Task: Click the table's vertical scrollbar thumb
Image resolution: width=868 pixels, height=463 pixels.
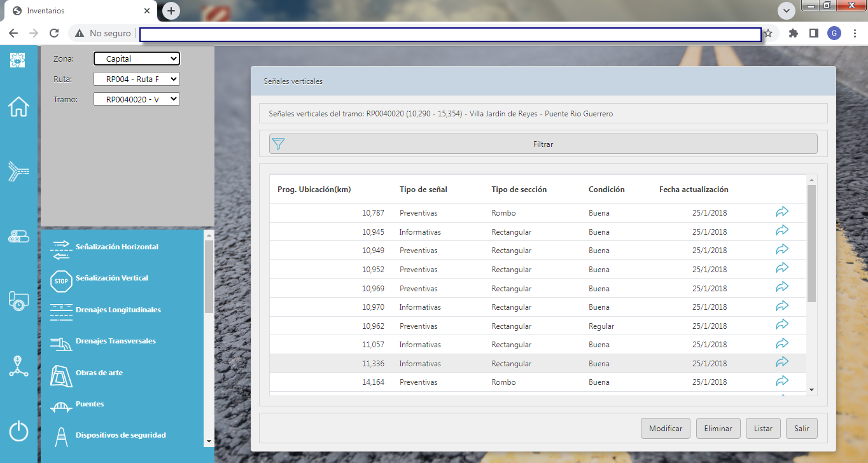Action: tap(811, 243)
